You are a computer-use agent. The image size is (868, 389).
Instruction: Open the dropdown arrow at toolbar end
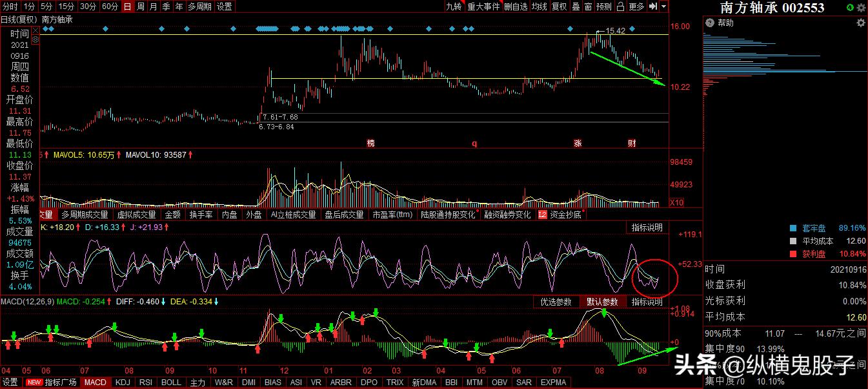tap(663, 6)
